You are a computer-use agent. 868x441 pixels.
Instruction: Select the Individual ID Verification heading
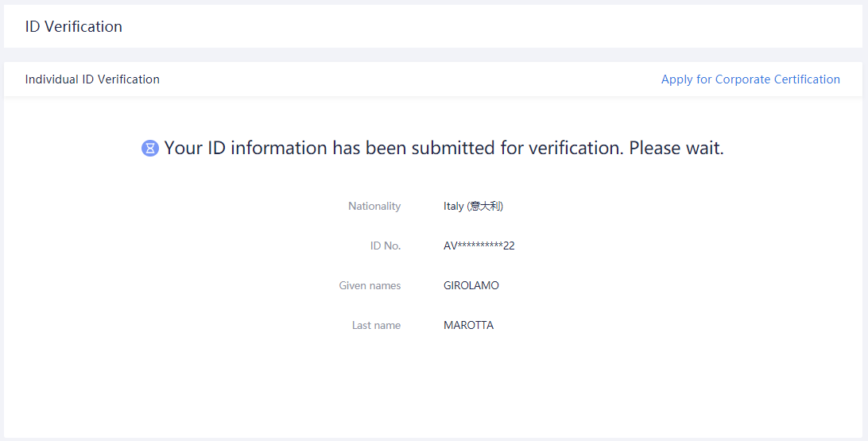92,79
